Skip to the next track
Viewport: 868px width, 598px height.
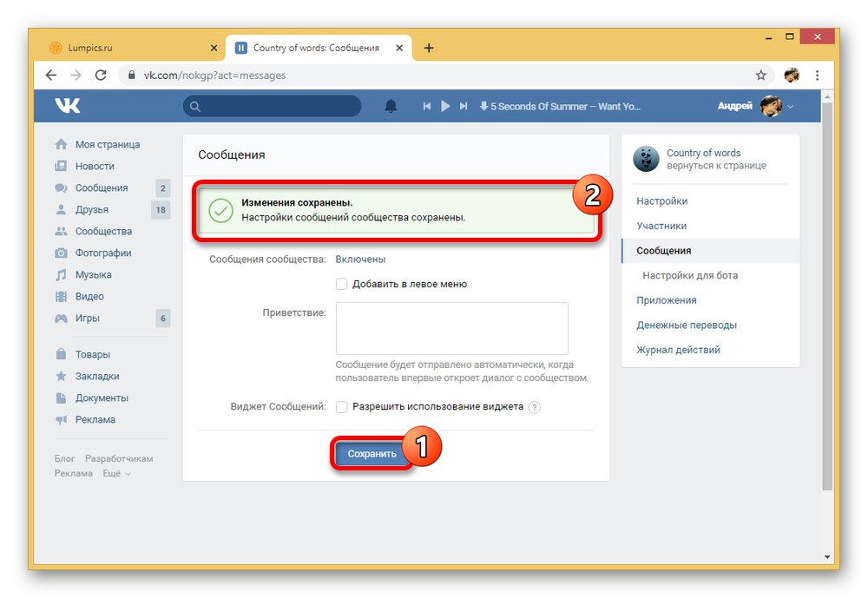[464, 106]
